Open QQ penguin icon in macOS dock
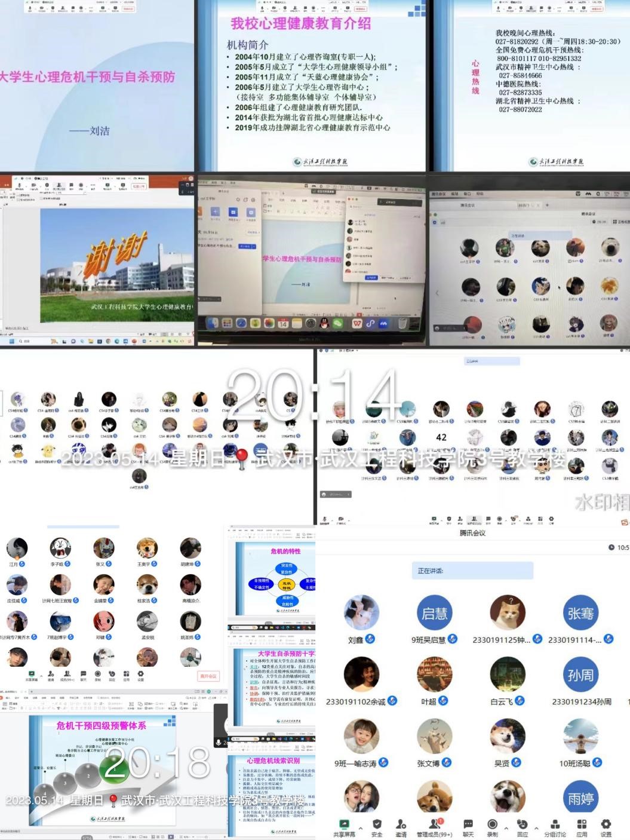 coord(324,323)
